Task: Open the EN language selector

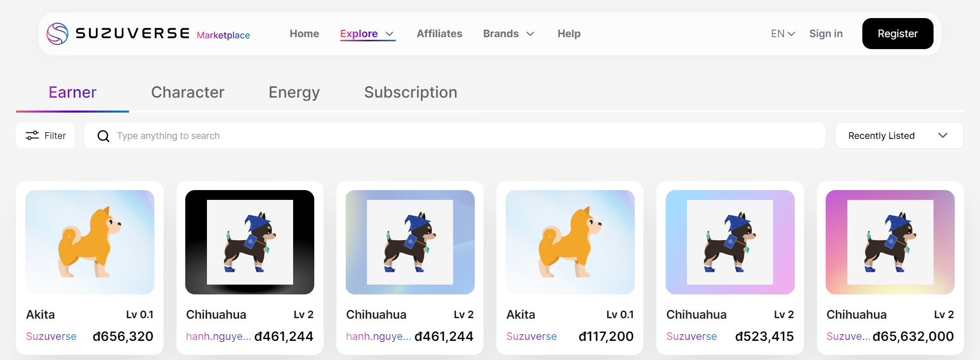Action: (782, 34)
